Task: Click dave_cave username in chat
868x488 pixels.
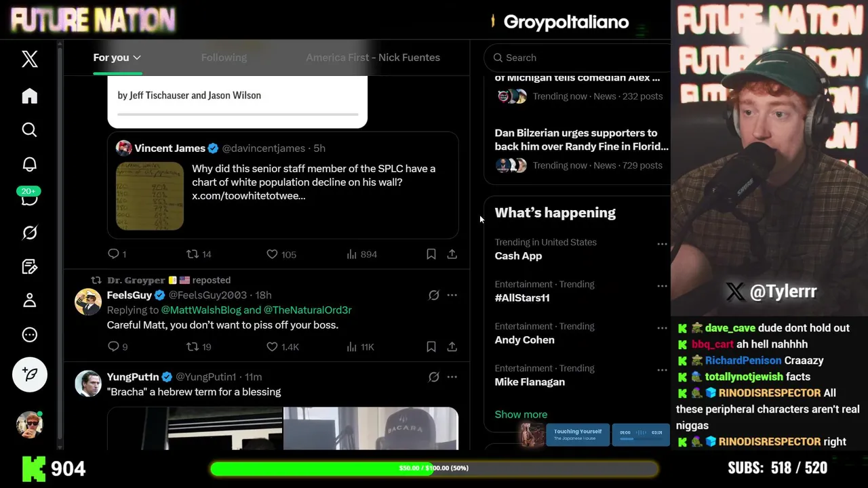Action: pos(730,328)
